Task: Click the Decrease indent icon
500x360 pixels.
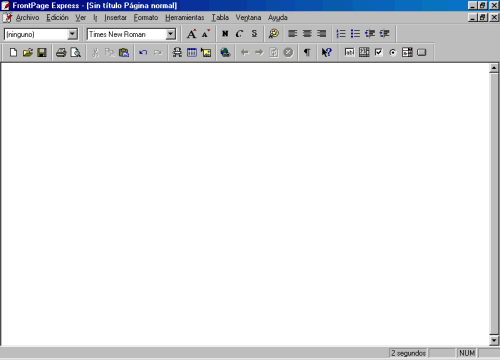Action: [x=370, y=34]
